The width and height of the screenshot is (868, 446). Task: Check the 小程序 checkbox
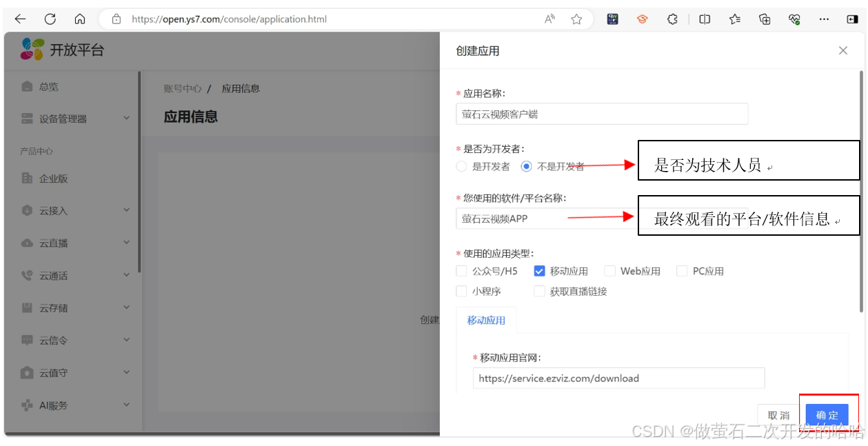click(x=461, y=292)
